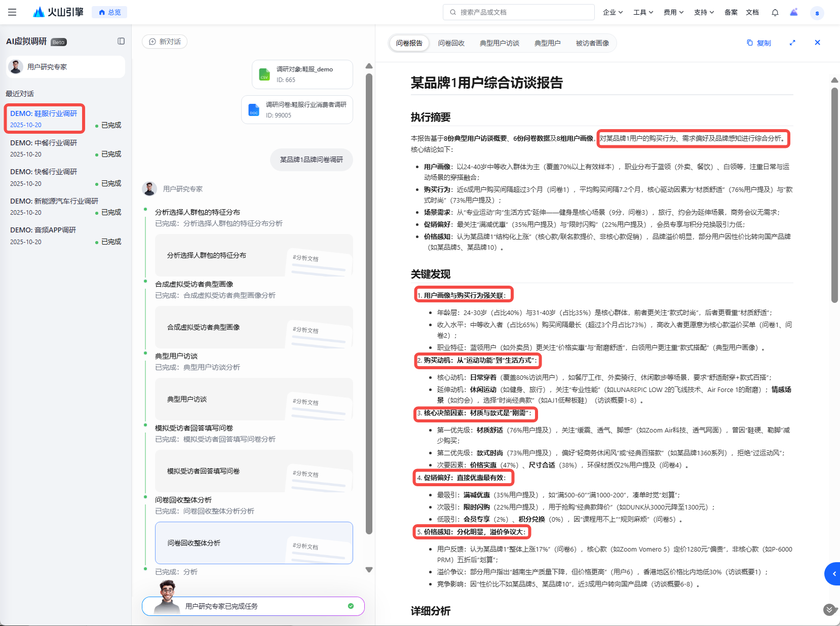Open the 备案 menu item
This screenshot has width=840, height=626.
tap(731, 12)
